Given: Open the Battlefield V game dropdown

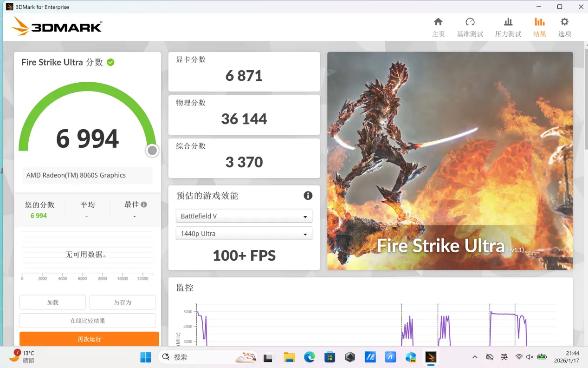Looking at the screenshot, I should tap(244, 216).
